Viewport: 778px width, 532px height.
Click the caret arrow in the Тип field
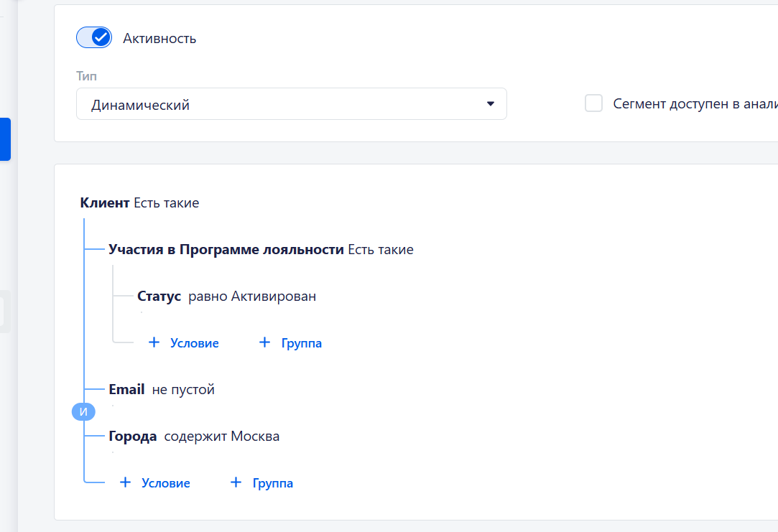click(x=491, y=104)
